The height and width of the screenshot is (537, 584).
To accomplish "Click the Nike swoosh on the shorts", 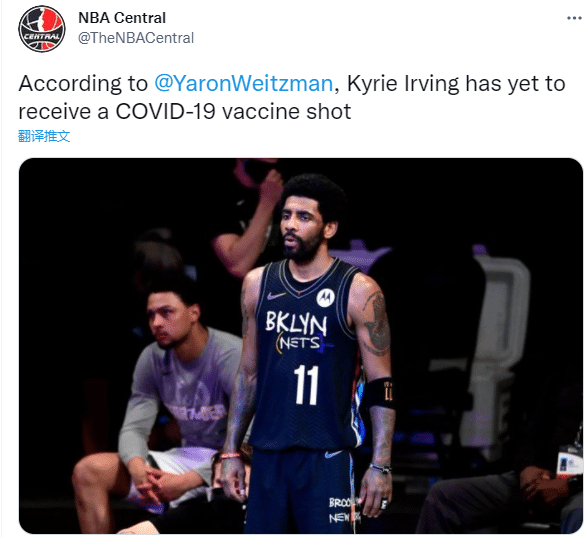I will coord(333,454).
